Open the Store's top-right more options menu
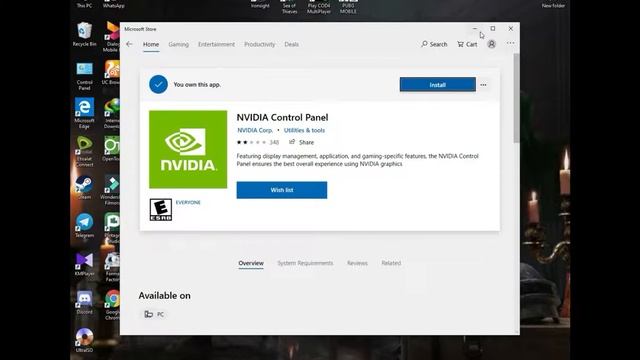Viewport: 640px width, 360px height. pos(511,43)
